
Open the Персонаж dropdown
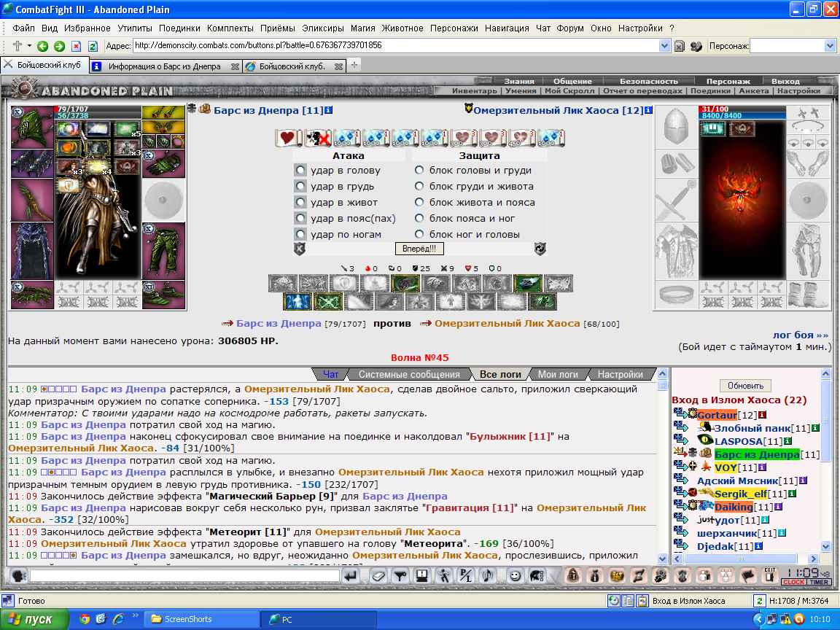point(830,46)
